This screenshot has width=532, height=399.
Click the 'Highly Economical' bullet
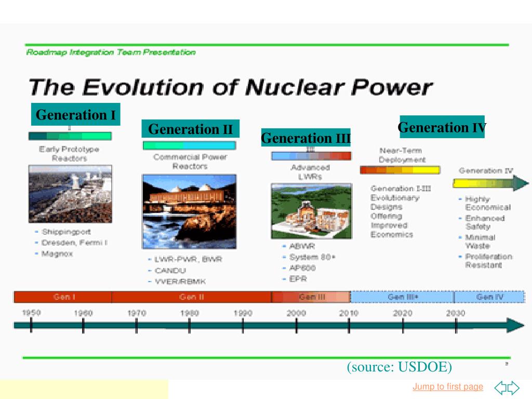click(x=485, y=203)
